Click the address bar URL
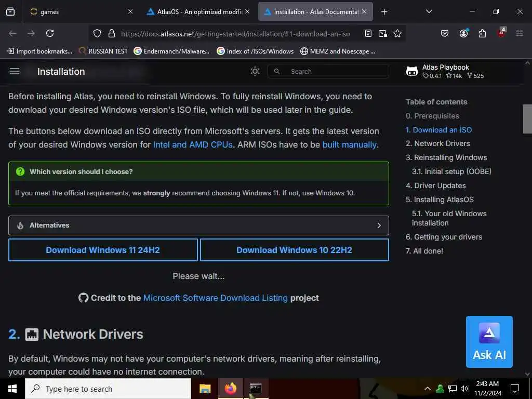Screen dimensions: 532x399 coord(235,34)
